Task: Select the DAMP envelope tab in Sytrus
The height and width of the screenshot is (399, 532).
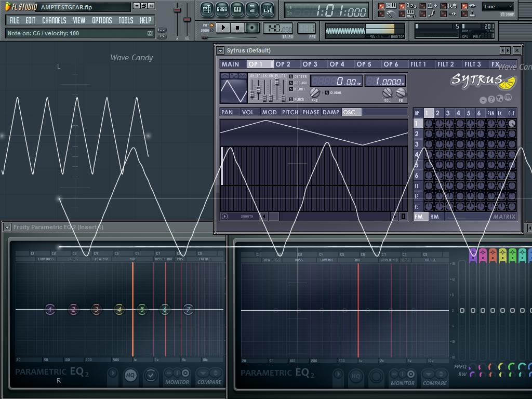Action: click(331, 112)
